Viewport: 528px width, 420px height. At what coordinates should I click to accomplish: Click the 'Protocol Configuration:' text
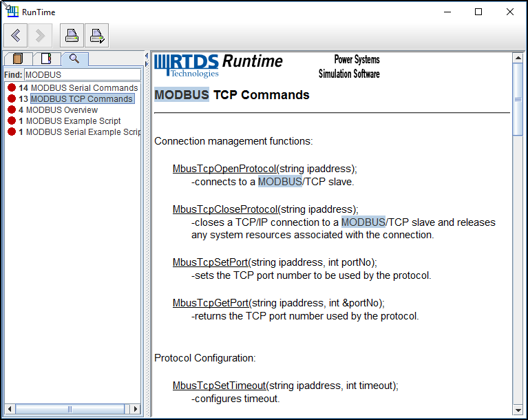204,358
